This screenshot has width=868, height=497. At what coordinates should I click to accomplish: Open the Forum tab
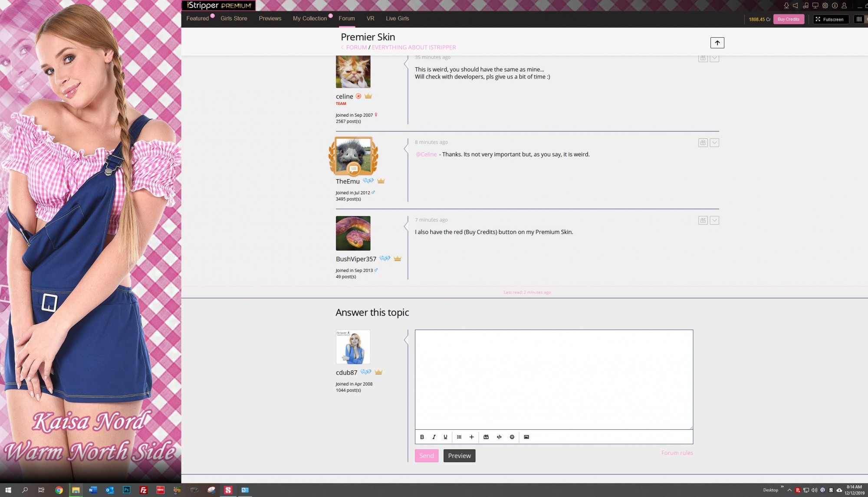(347, 19)
